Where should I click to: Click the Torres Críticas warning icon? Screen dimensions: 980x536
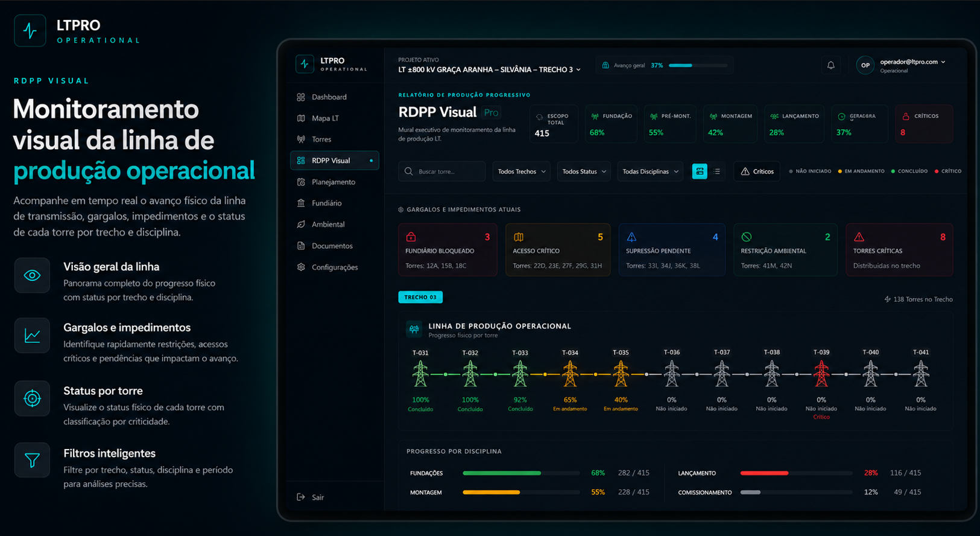(859, 237)
